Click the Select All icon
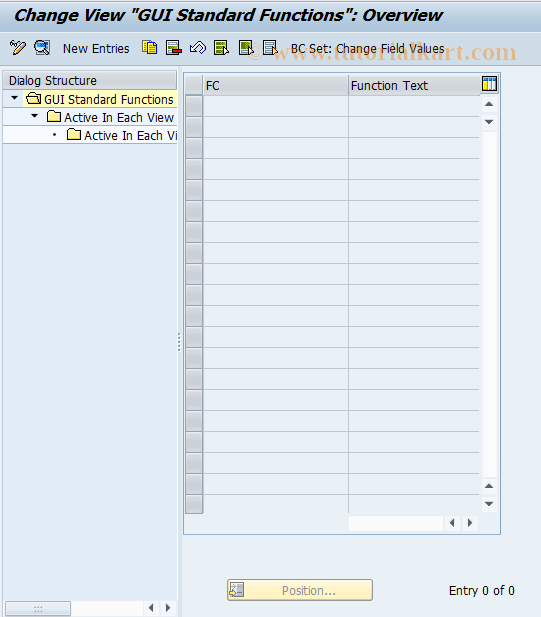This screenshot has width=541, height=617. 222,48
